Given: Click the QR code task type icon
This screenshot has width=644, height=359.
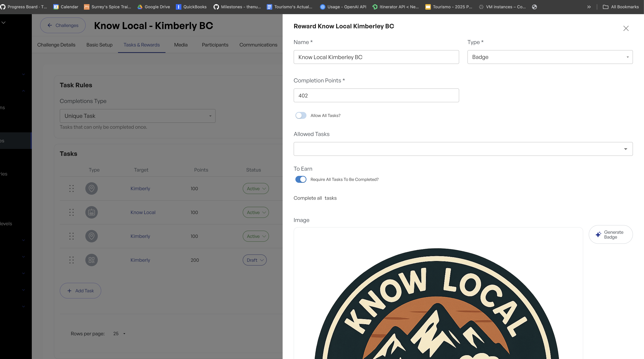Looking at the screenshot, I should (92, 260).
